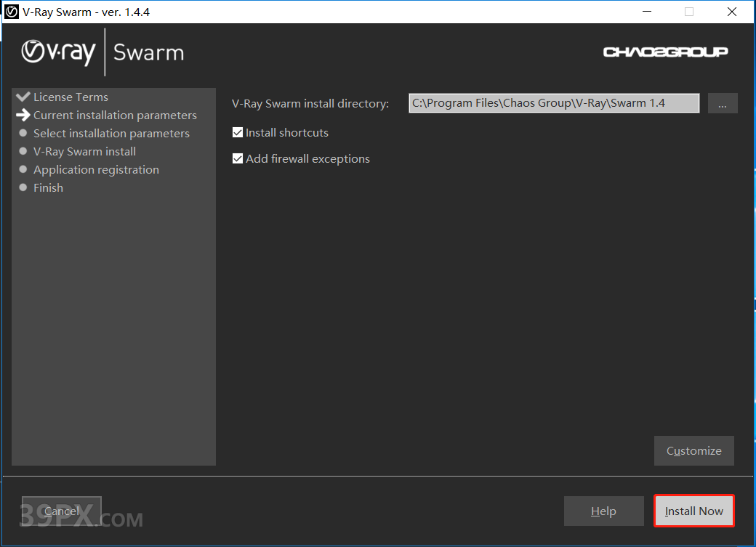The image size is (756, 547).
Task: Minimize the V-Ray Swarm installer window
Action: pyautogui.click(x=647, y=12)
